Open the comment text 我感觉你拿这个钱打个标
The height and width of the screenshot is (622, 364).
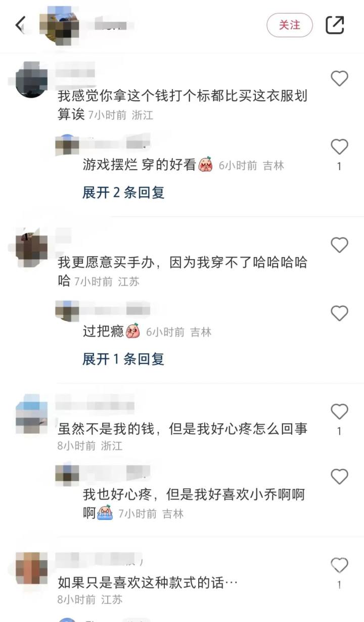coord(183,104)
